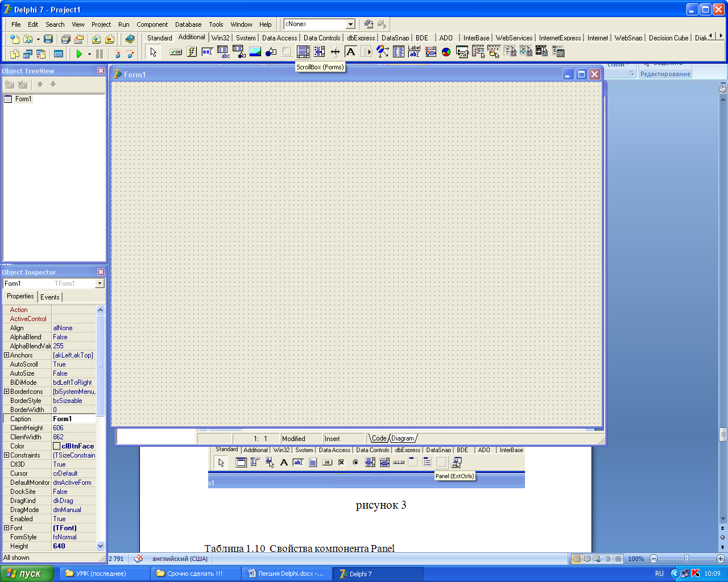Switch to the Лекция Delphi.docx taskbar button
The image size is (728, 582).
(x=287, y=573)
